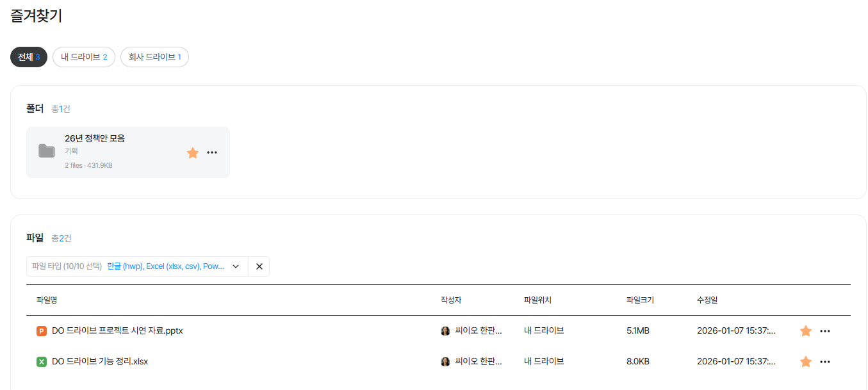868x390 pixels.
Task: Clear the file type filter with X
Action: tap(259, 266)
